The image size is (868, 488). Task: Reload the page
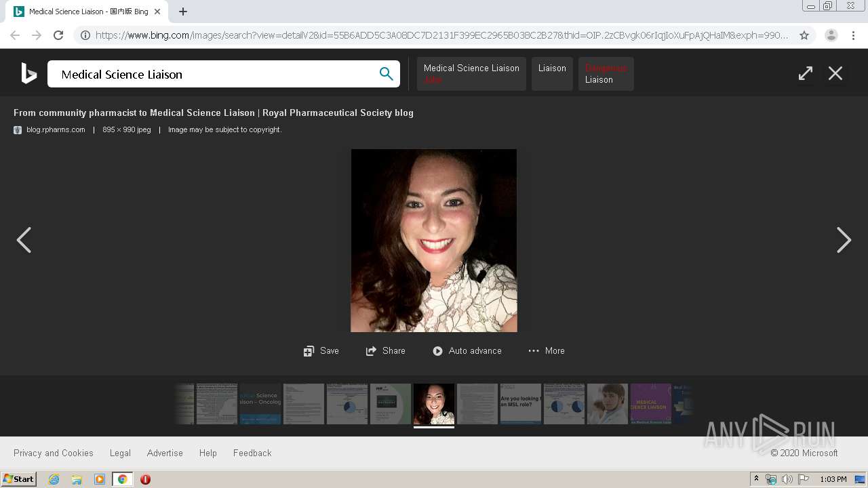(x=58, y=35)
